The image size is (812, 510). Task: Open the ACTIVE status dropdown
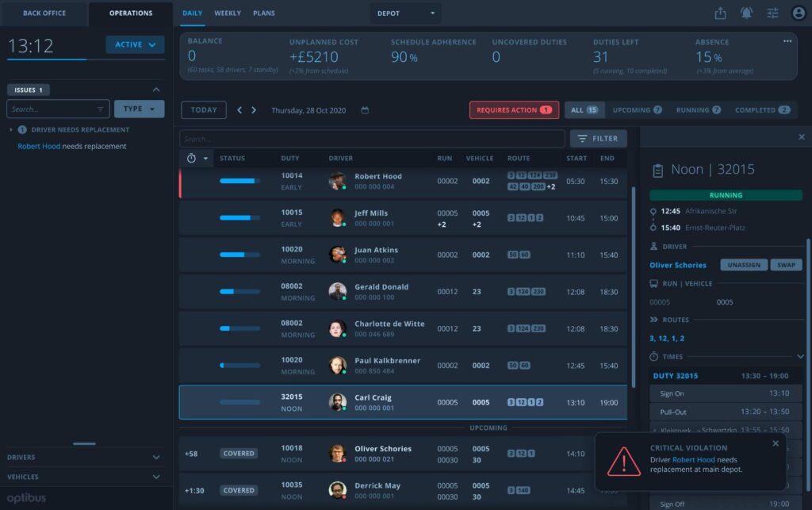pos(135,44)
